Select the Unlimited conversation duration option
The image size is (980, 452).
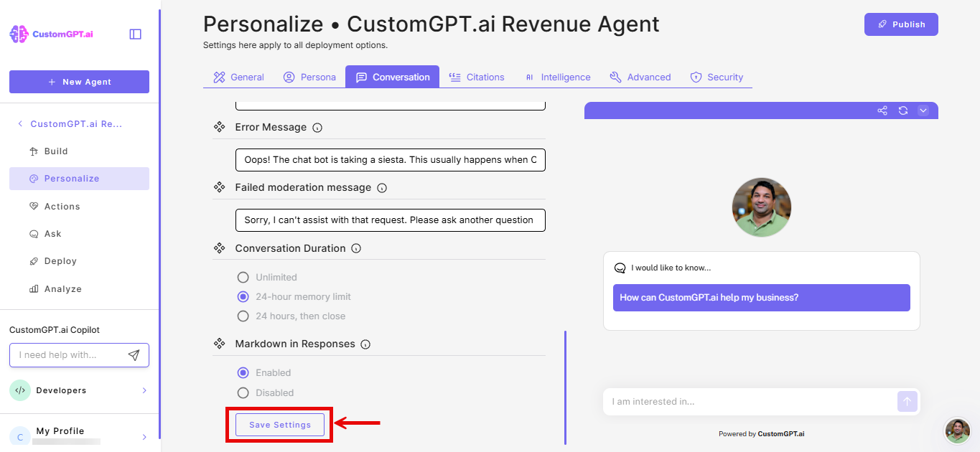pyautogui.click(x=243, y=277)
